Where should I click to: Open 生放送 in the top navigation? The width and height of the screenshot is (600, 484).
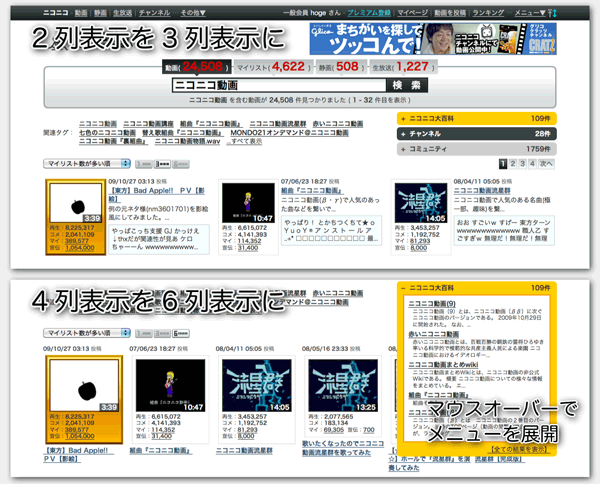pos(122,13)
